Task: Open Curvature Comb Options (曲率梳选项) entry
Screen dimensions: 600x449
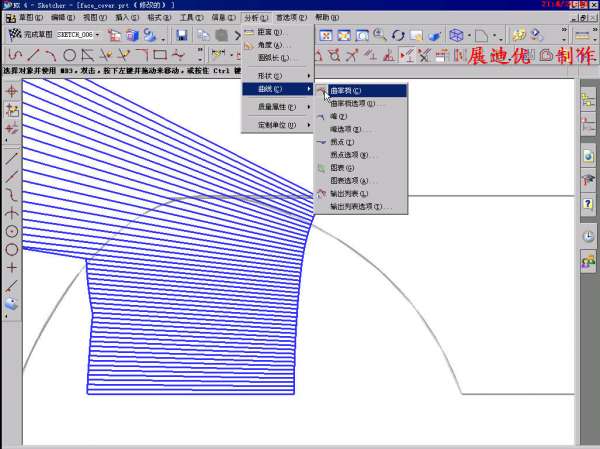Action: coord(352,103)
